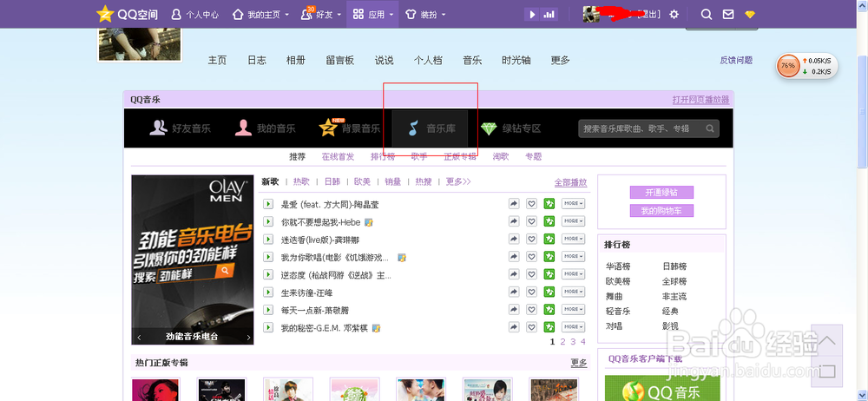The width and height of the screenshot is (868, 401).
Task: Go to page 2 of song list
Action: point(562,341)
